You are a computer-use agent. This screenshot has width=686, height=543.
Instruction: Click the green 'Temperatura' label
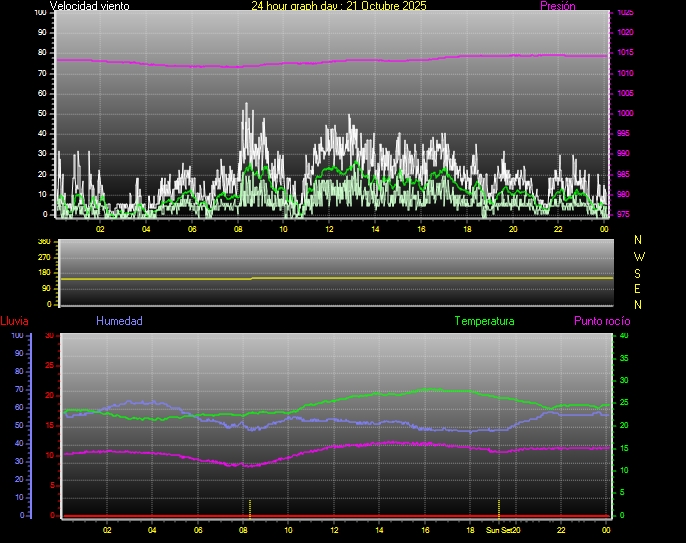484,321
